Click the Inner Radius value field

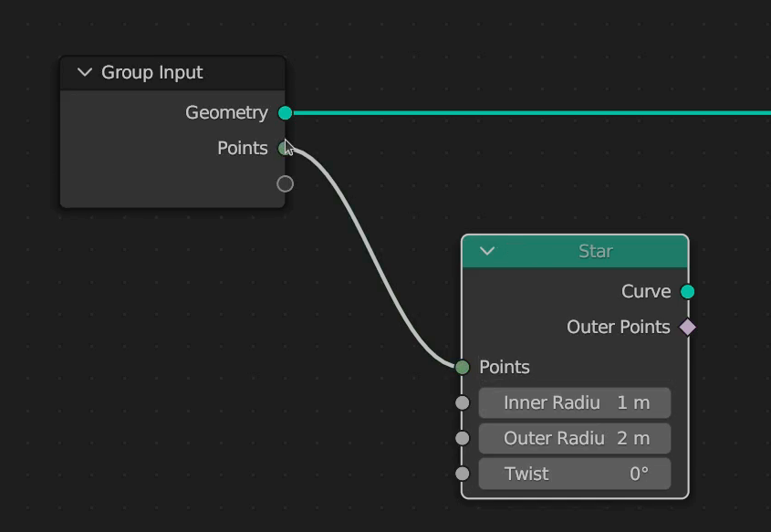574,402
